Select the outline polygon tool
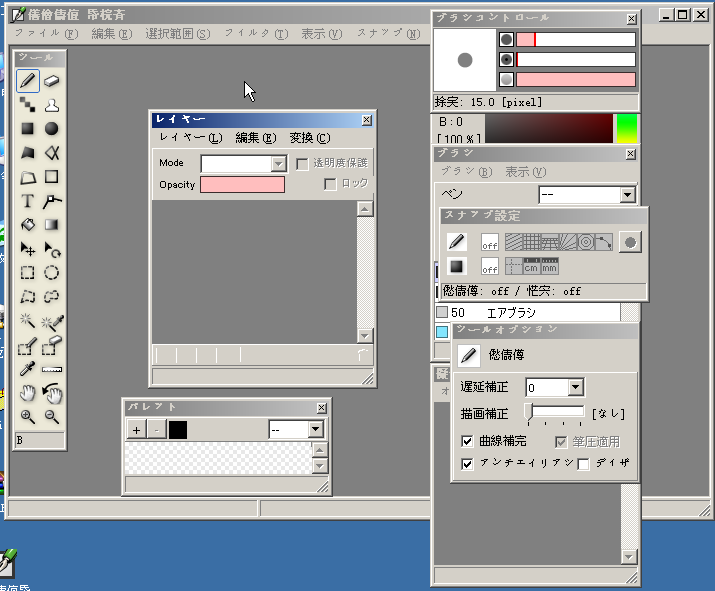715x591 pixels. pyautogui.click(x=27, y=177)
